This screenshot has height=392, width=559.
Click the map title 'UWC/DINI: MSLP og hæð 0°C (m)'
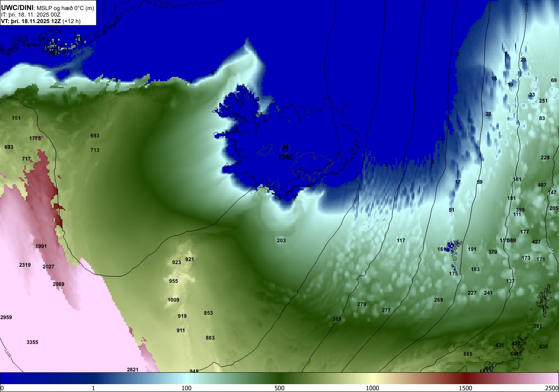coord(48,7)
